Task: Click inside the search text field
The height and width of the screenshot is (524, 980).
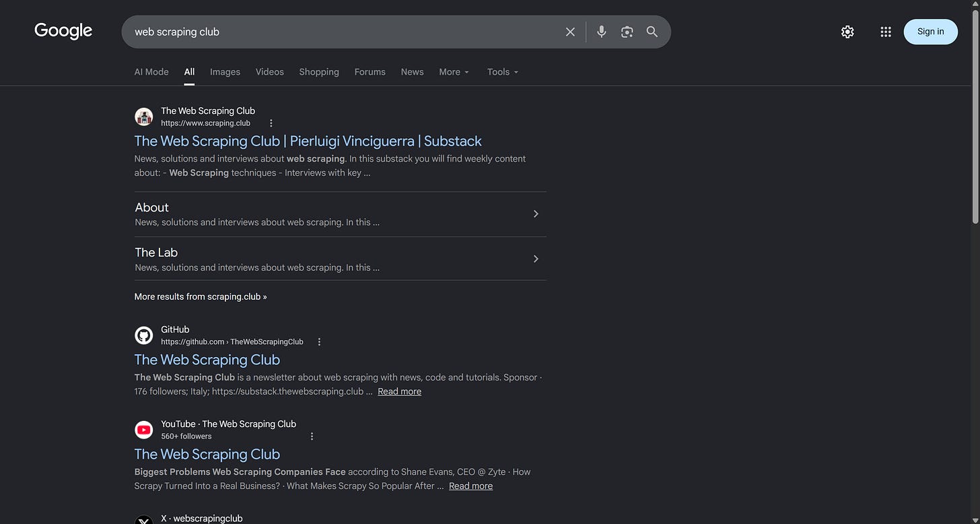Action: (x=343, y=32)
